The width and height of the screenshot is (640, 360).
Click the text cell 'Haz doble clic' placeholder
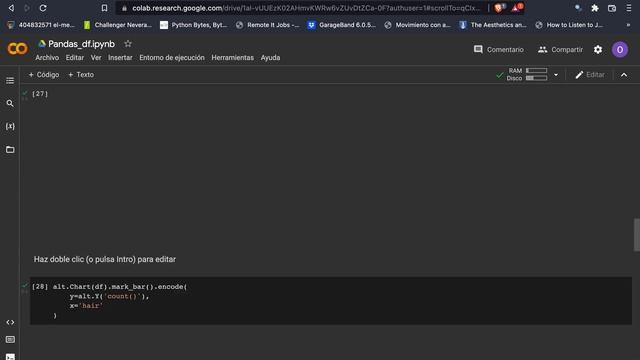(105, 259)
